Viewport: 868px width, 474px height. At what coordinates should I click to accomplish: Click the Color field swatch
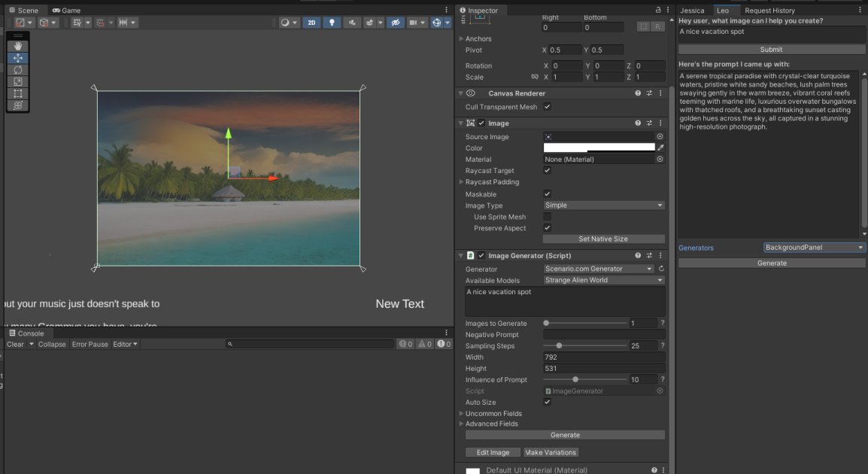pos(599,147)
